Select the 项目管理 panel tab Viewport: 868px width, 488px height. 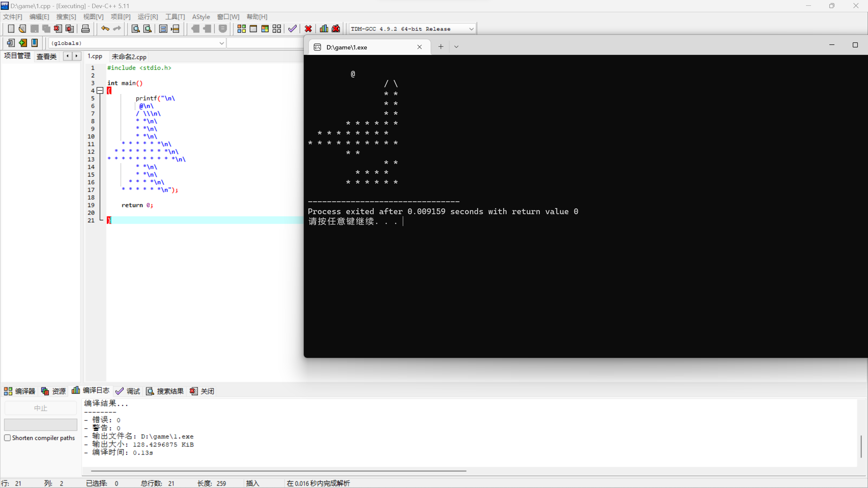[17, 56]
